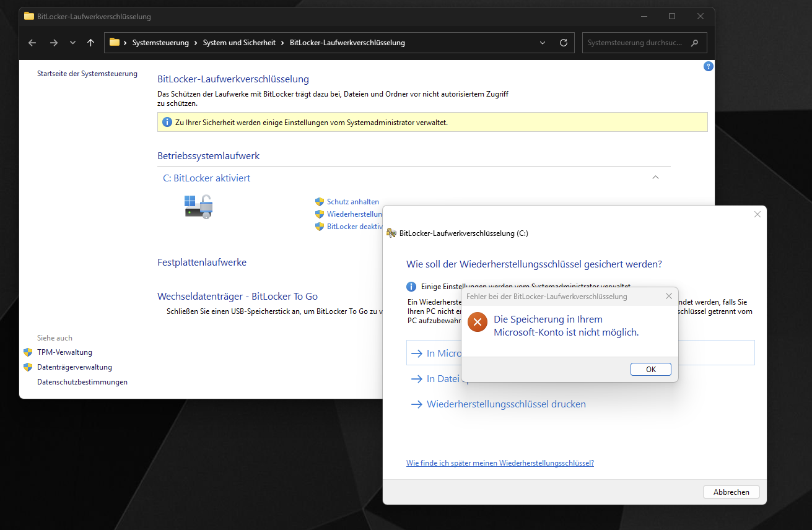Refresh the Control Panel view
The image size is (812, 530).
click(564, 43)
